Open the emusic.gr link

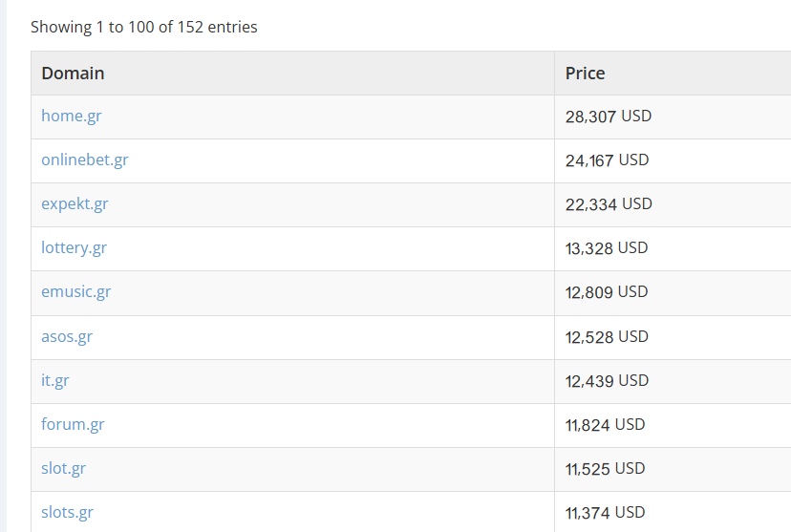pyautogui.click(x=76, y=292)
